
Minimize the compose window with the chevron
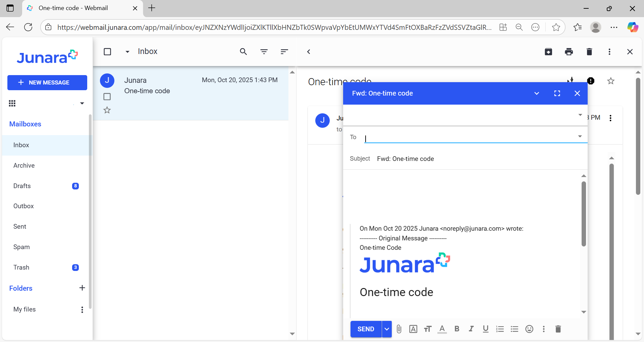tap(537, 93)
